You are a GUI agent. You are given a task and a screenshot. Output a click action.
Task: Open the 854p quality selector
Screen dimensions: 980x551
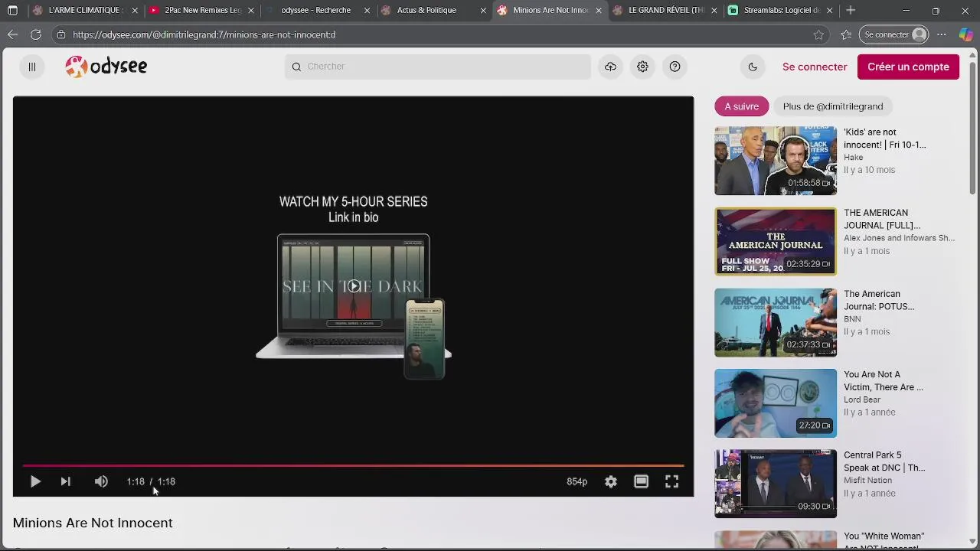pos(577,481)
